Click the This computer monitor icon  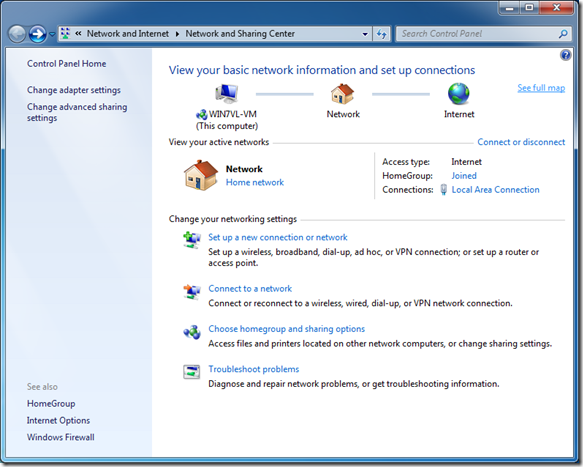click(226, 93)
